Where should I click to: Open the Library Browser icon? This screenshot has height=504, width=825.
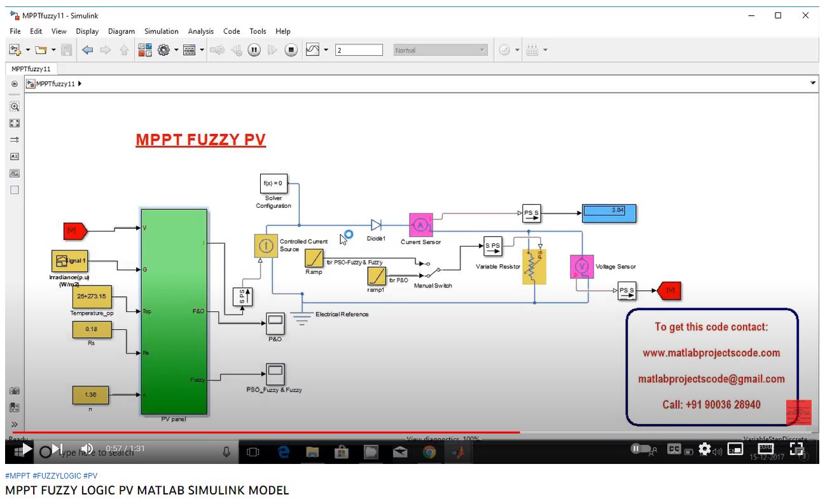pyautogui.click(x=144, y=50)
